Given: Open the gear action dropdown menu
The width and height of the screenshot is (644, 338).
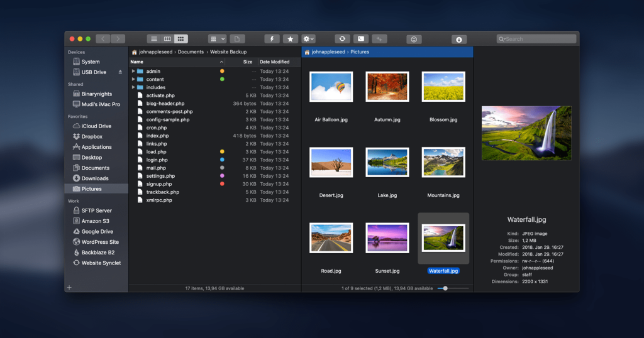Looking at the screenshot, I should [308, 39].
